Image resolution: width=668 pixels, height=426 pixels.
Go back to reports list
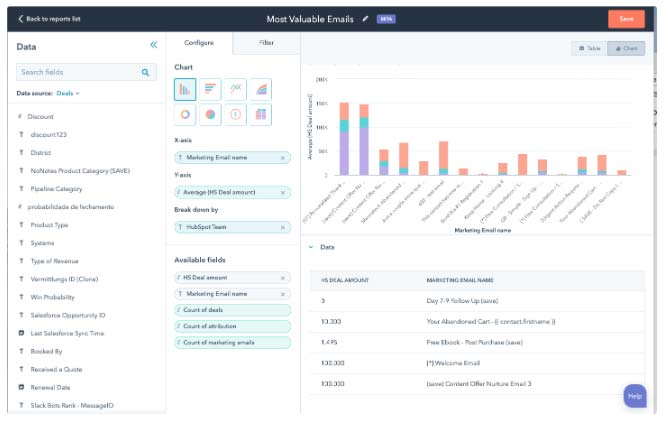pos(49,19)
